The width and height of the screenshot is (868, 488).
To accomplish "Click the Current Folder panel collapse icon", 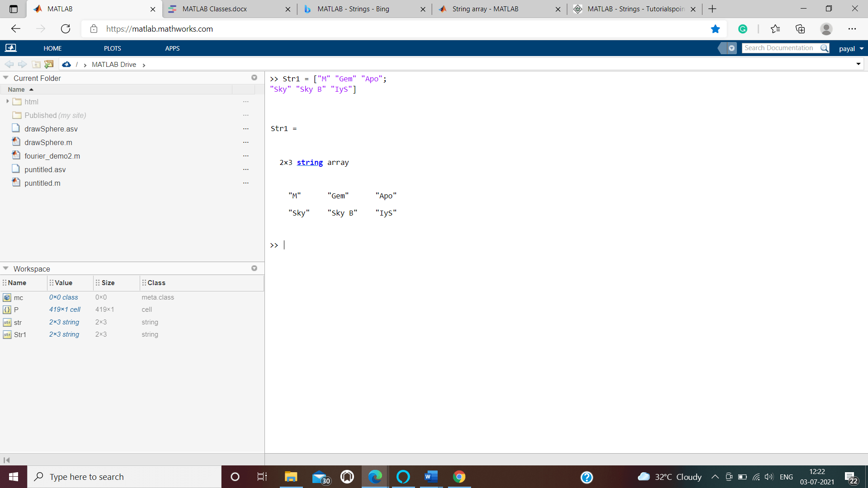I will point(7,77).
